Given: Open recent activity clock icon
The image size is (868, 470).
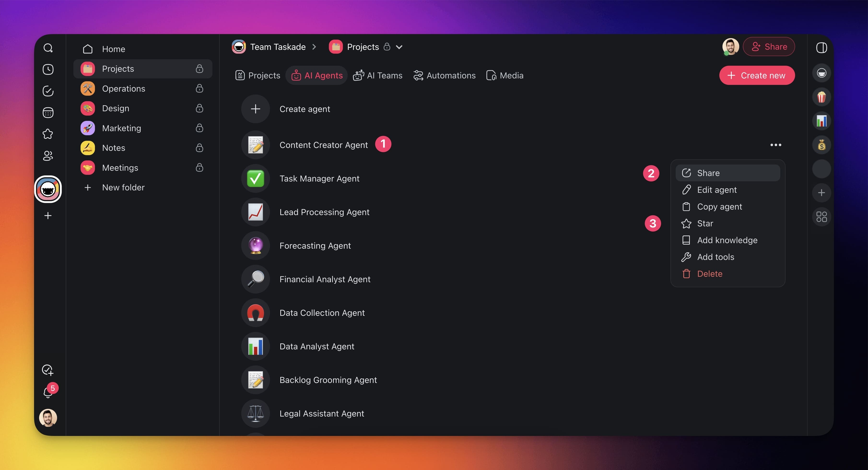Looking at the screenshot, I should pos(48,69).
